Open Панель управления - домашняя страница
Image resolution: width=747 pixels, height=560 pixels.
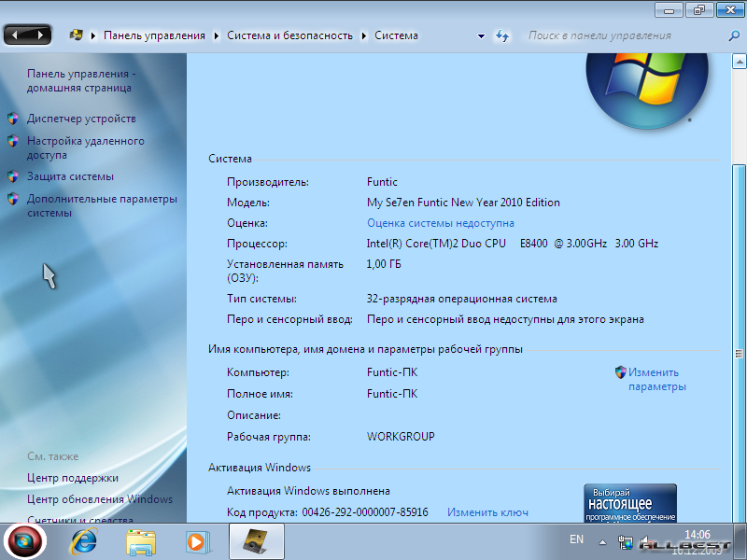[x=81, y=80]
